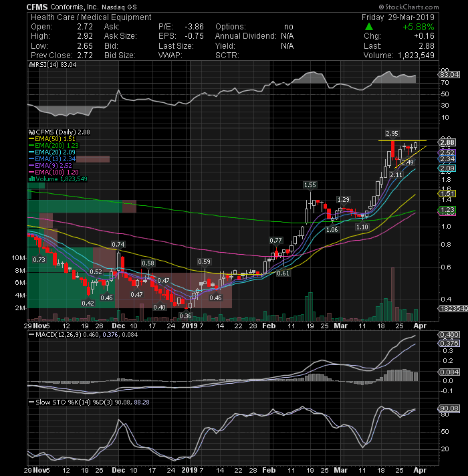The height and width of the screenshot is (476, 468).
Task: Click the RSI(14) indicator line icon
Action: click(32, 65)
